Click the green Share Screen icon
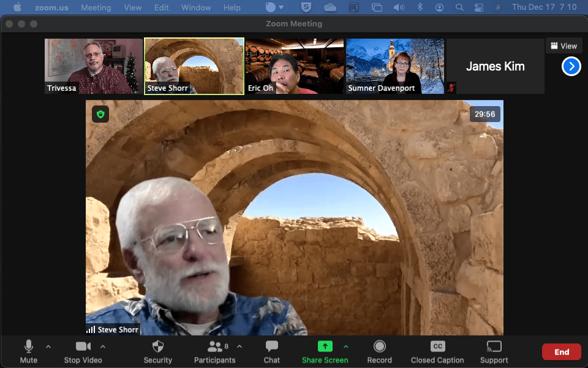The height and width of the screenshot is (368, 588). click(325, 347)
